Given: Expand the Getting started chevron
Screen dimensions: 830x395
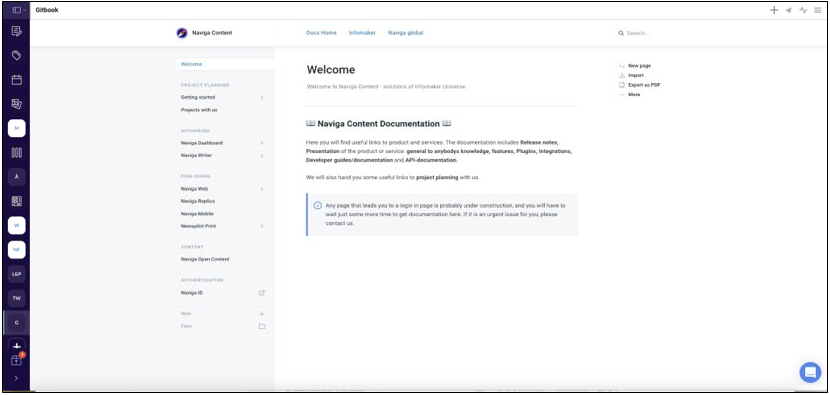Looking at the screenshot, I should point(261,97).
